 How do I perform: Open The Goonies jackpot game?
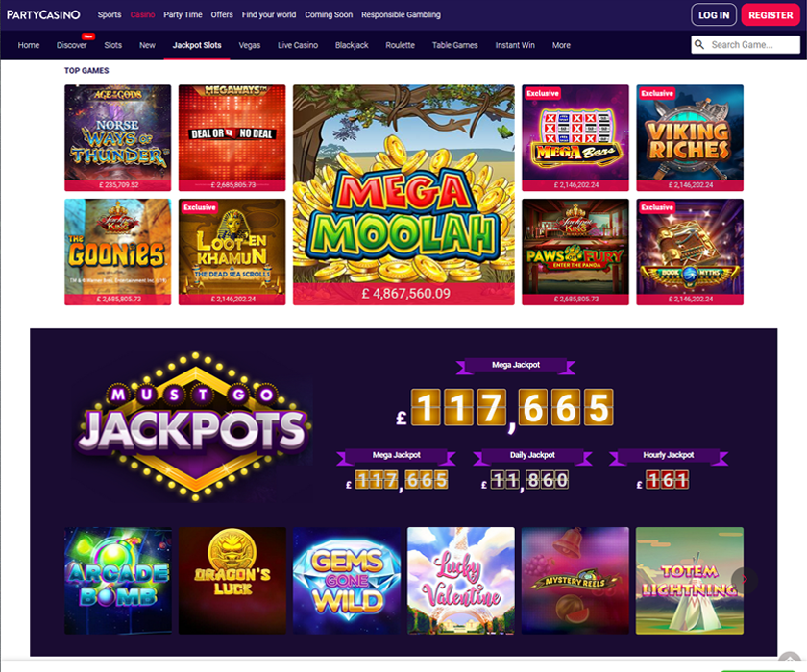pos(118,252)
